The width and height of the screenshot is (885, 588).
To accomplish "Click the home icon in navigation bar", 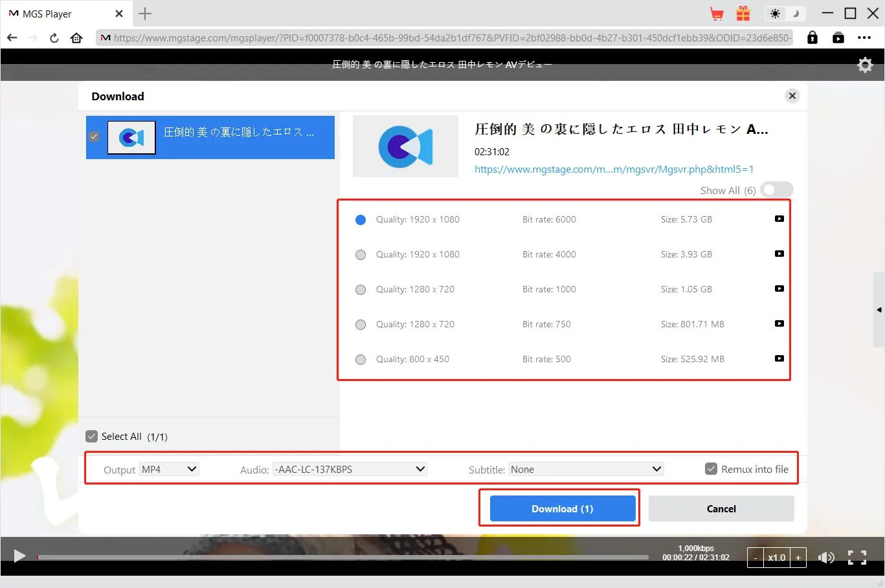I will click(76, 38).
